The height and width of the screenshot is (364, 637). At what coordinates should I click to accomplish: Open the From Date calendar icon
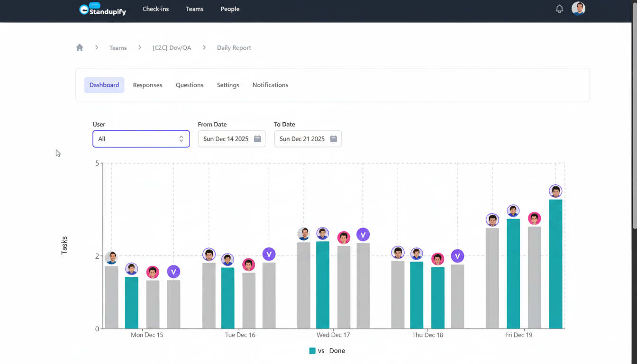(257, 139)
